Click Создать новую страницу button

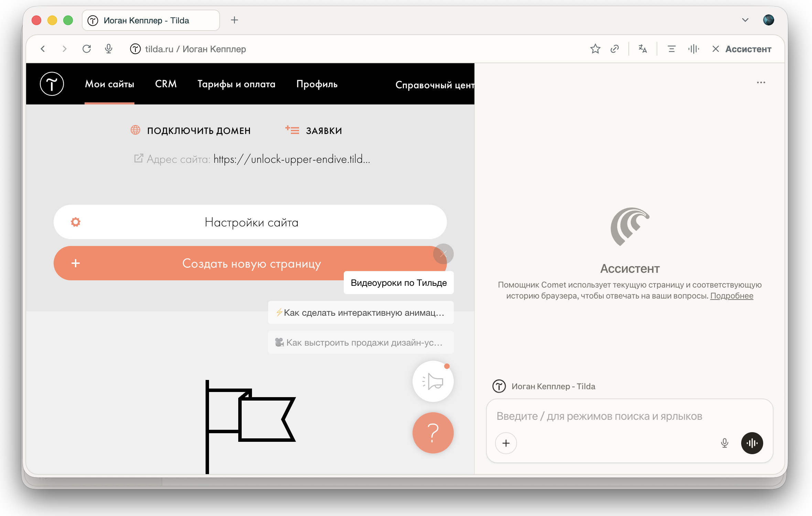click(x=250, y=263)
